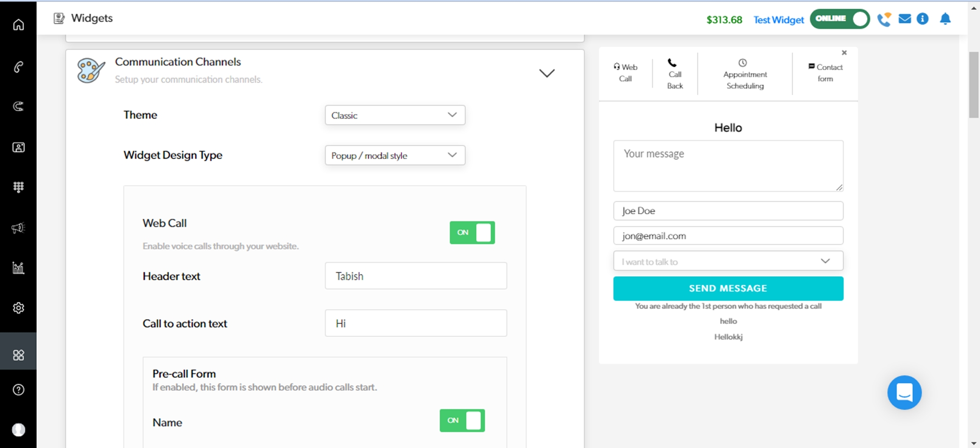The height and width of the screenshot is (448, 980).
Task: Click the help question mark icon
Action: [x=18, y=390]
